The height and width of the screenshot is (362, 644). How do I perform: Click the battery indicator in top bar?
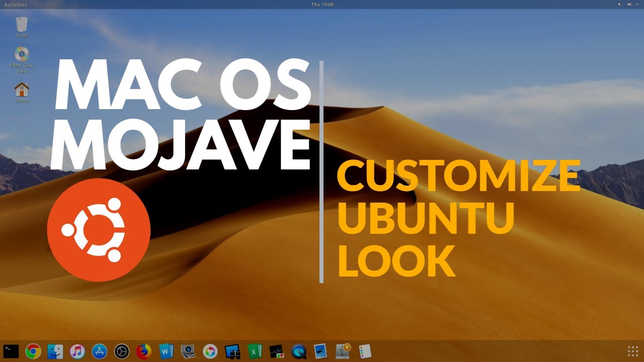pos(629,4)
